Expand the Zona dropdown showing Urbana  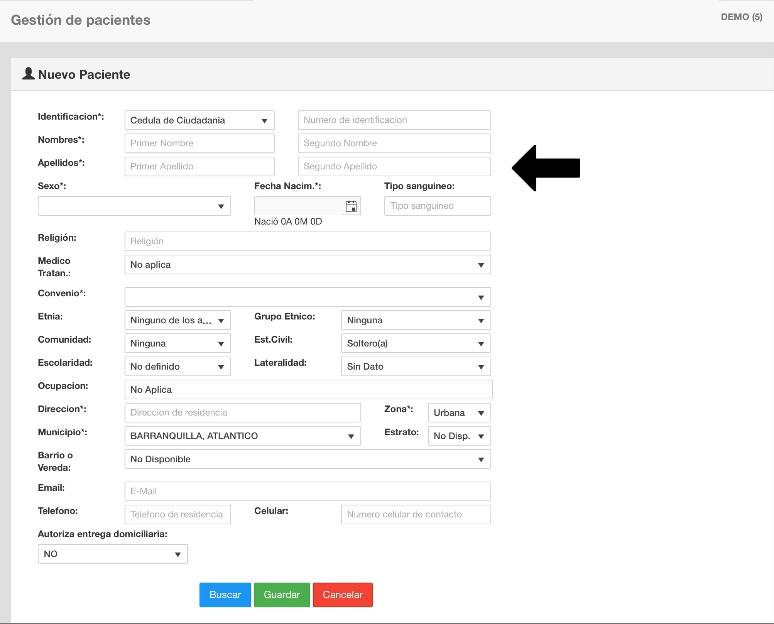[x=459, y=413]
